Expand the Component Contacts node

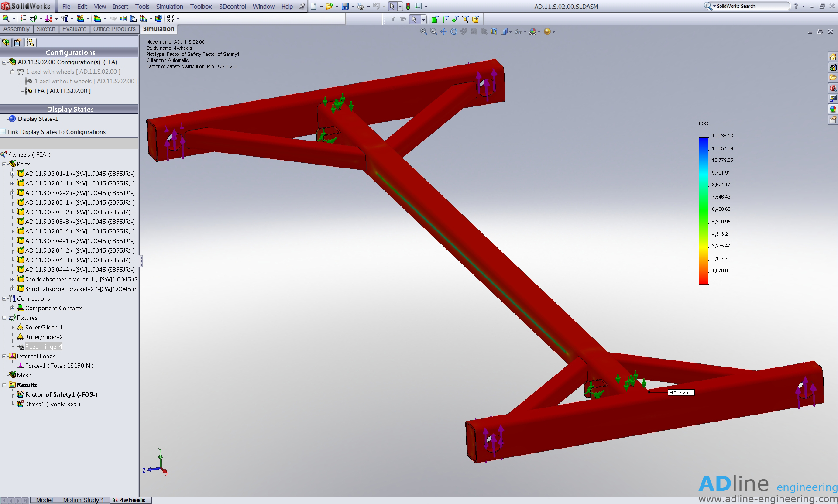[13, 308]
